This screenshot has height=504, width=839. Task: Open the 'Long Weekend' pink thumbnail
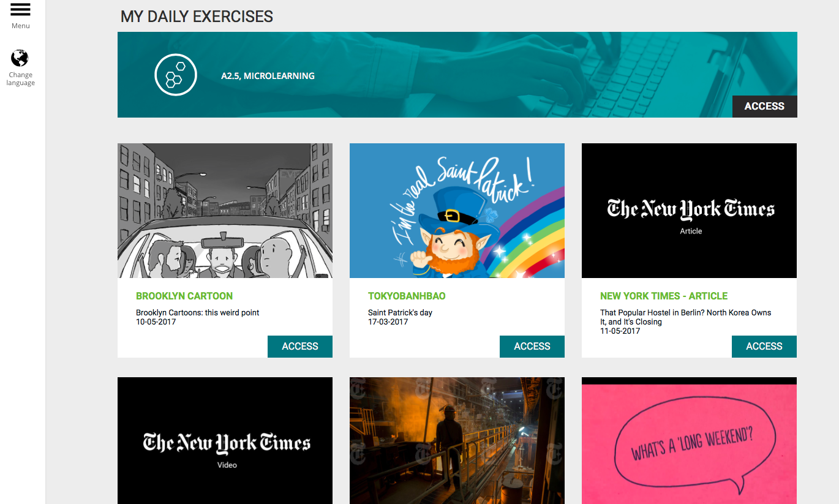tap(689, 440)
